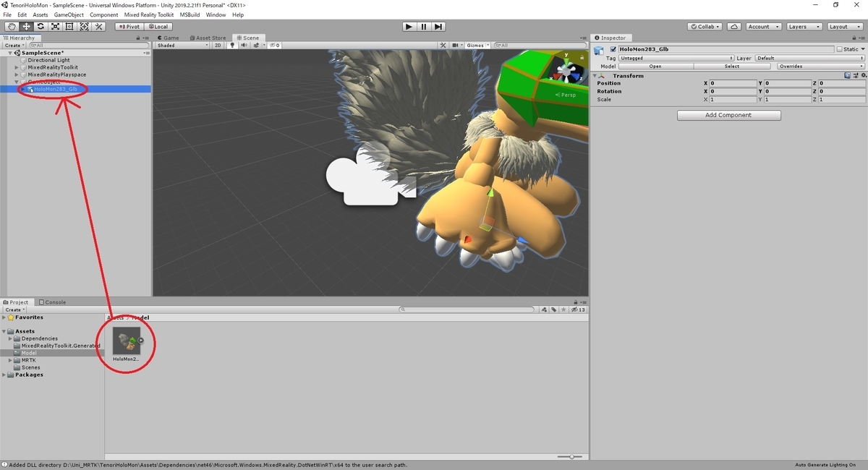
Task: Open the Overrides dropdown
Action: 820,66
